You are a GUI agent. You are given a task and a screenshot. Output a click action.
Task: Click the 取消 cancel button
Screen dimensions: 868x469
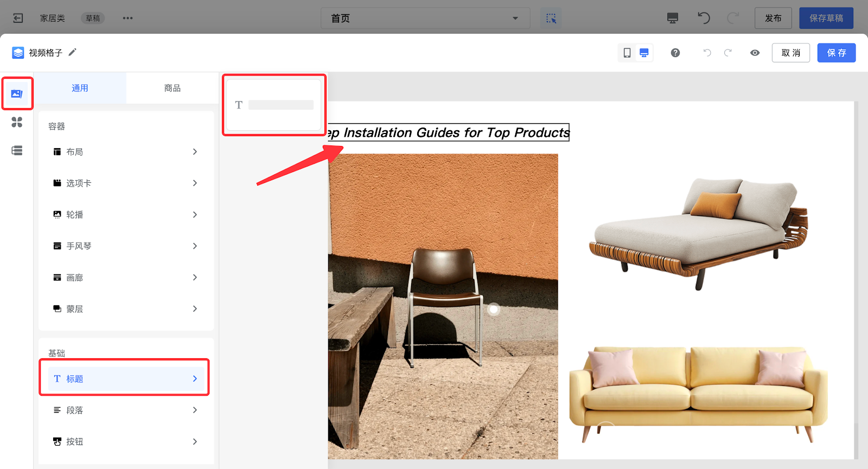tap(790, 53)
